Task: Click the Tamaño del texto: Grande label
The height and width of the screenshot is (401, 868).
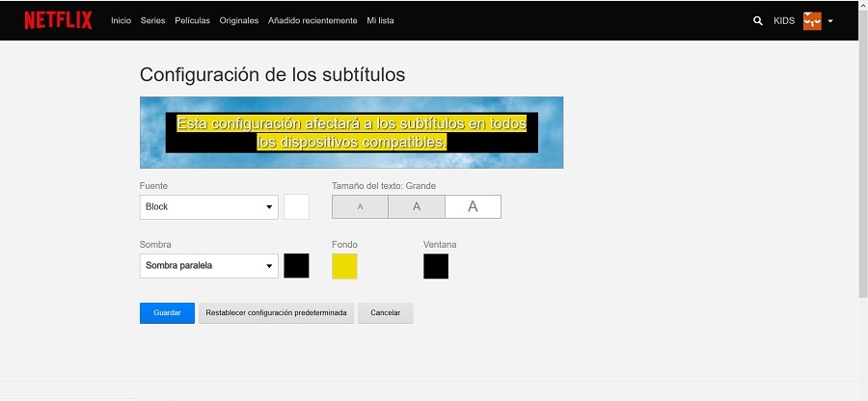Action: click(384, 186)
